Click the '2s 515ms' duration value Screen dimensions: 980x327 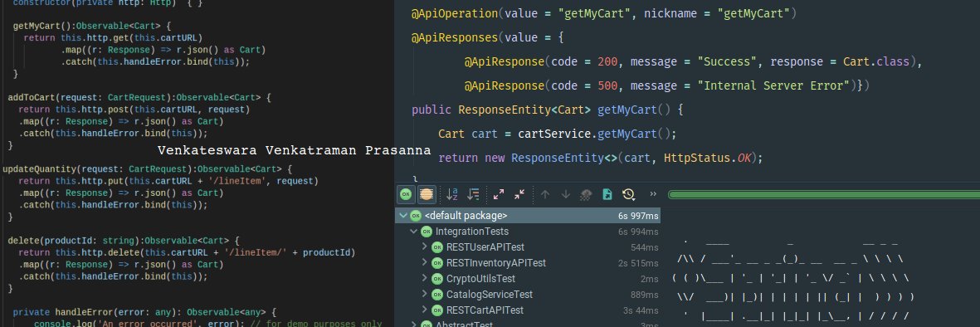(638, 262)
